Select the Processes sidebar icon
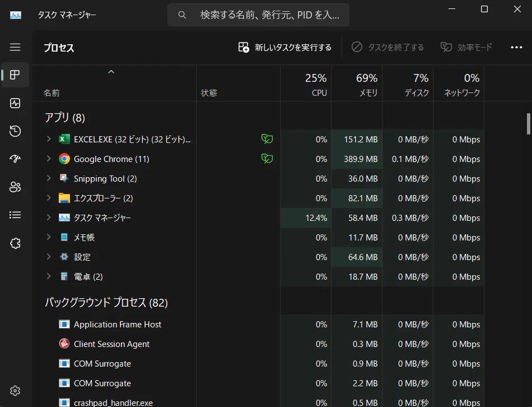Image resolution: width=532 pixels, height=407 pixels. [x=15, y=75]
